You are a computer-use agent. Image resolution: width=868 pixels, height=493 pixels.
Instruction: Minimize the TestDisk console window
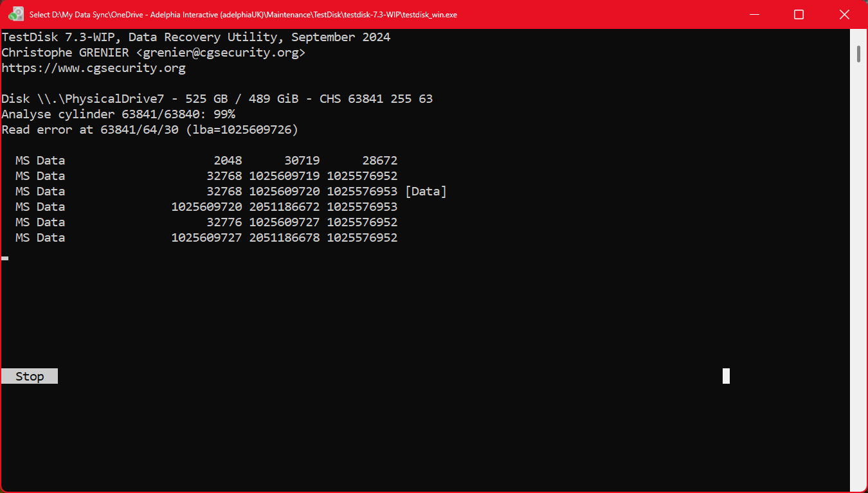point(754,14)
